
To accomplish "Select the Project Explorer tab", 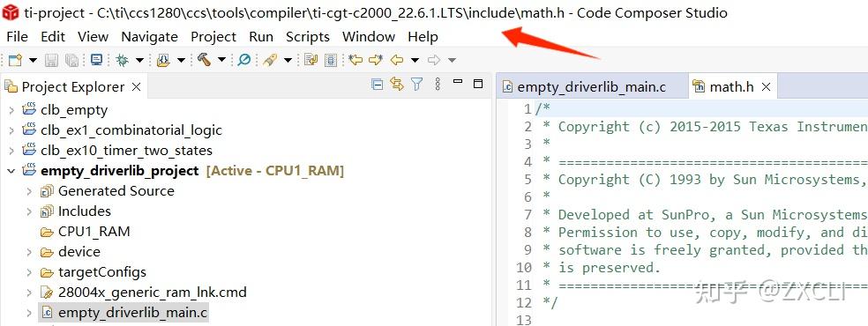I will click(73, 86).
